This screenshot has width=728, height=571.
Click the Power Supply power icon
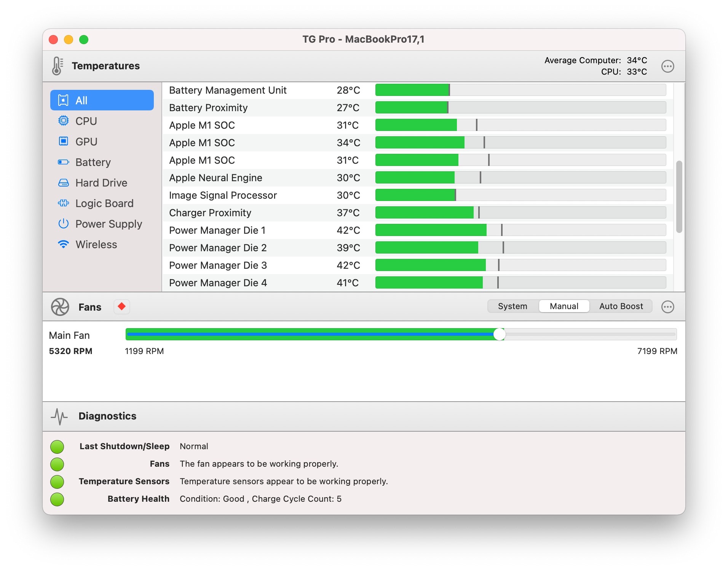pos(63,224)
